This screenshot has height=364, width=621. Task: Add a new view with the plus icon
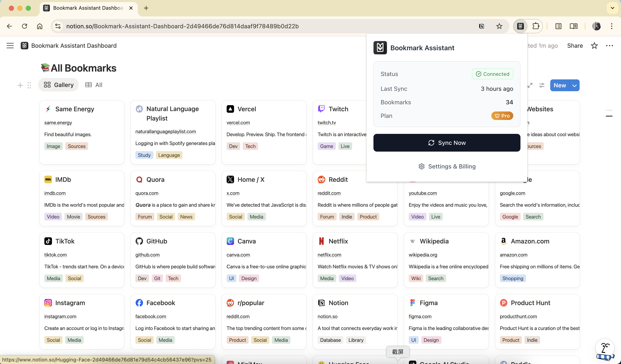click(x=20, y=85)
